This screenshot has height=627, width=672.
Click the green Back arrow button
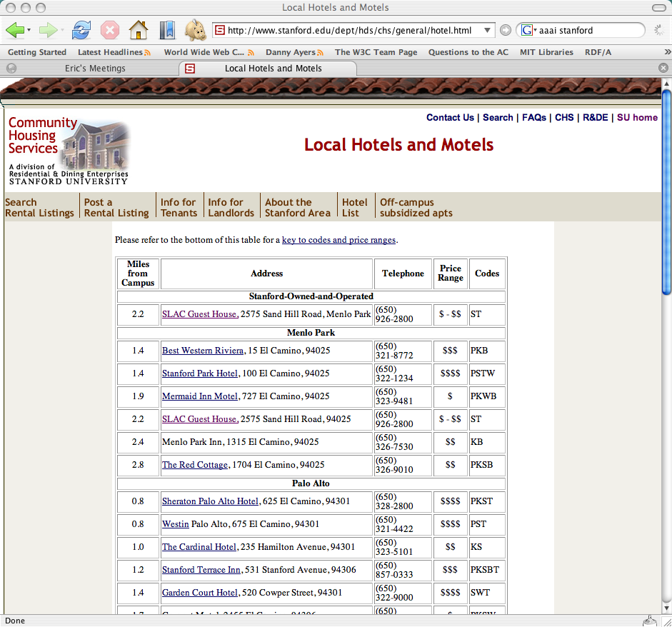(14, 30)
